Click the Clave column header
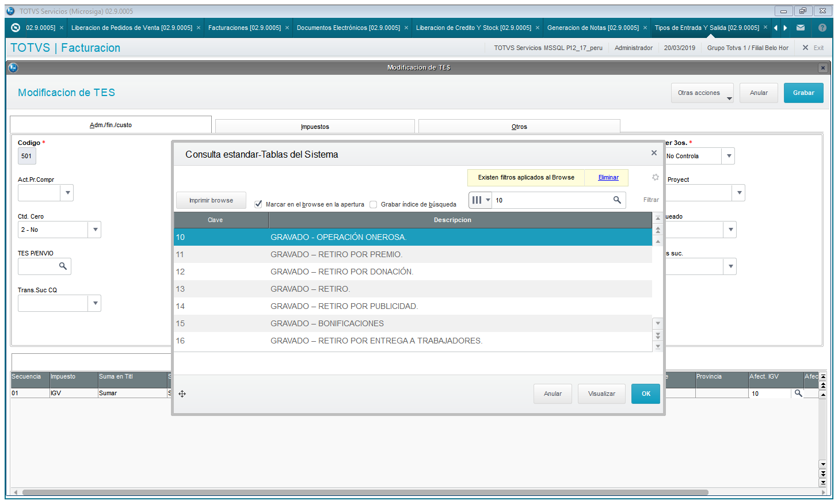 (221, 220)
